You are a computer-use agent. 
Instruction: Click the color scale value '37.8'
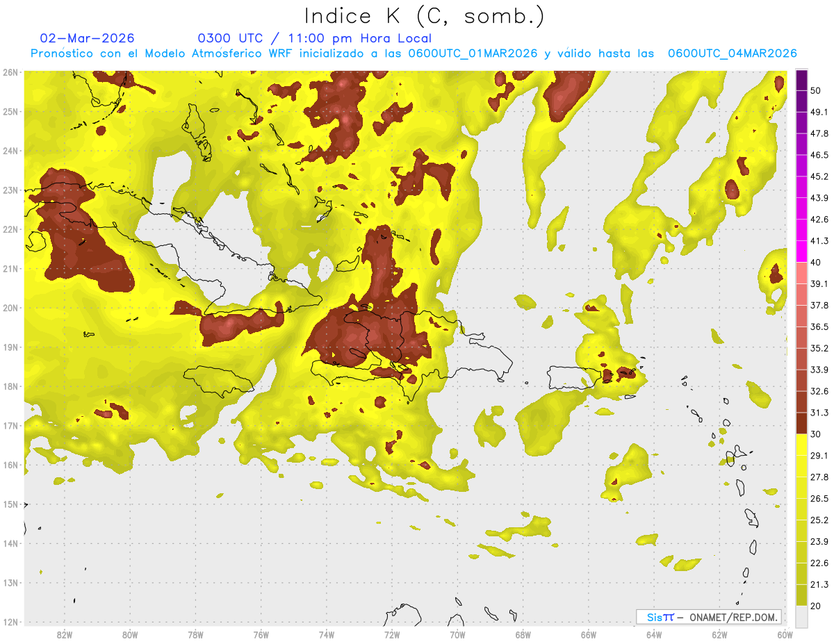click(819, 305)
